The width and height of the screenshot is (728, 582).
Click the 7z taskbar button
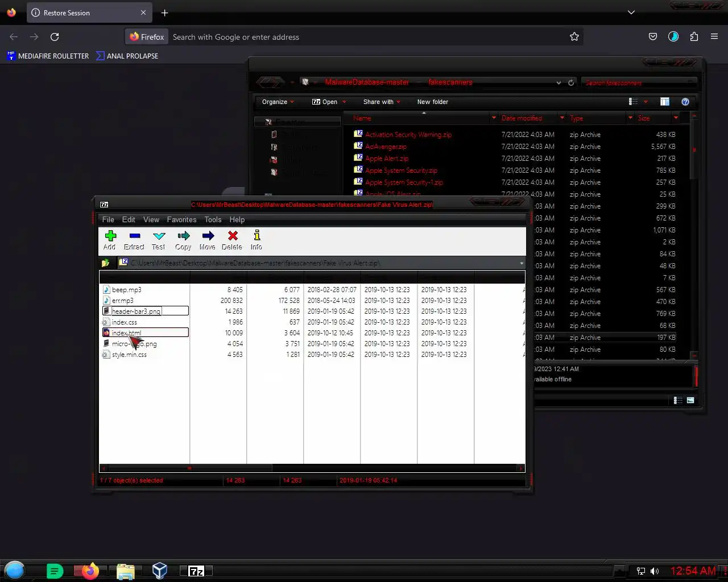[196, 571]
